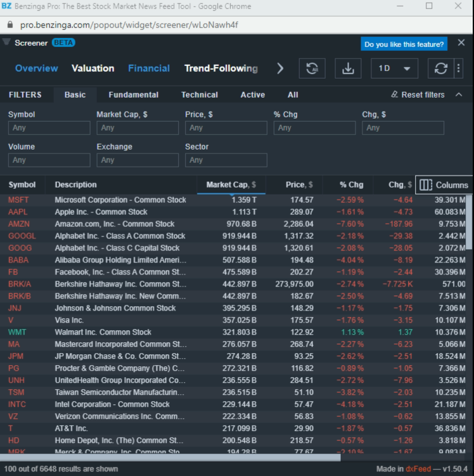
Task: Open the Columns chooser
Action: coord(444,185)
